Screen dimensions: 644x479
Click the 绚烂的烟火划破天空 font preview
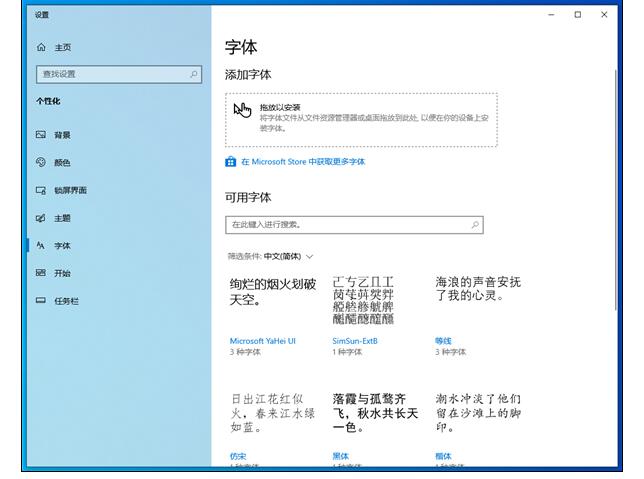tap(273, 292)
